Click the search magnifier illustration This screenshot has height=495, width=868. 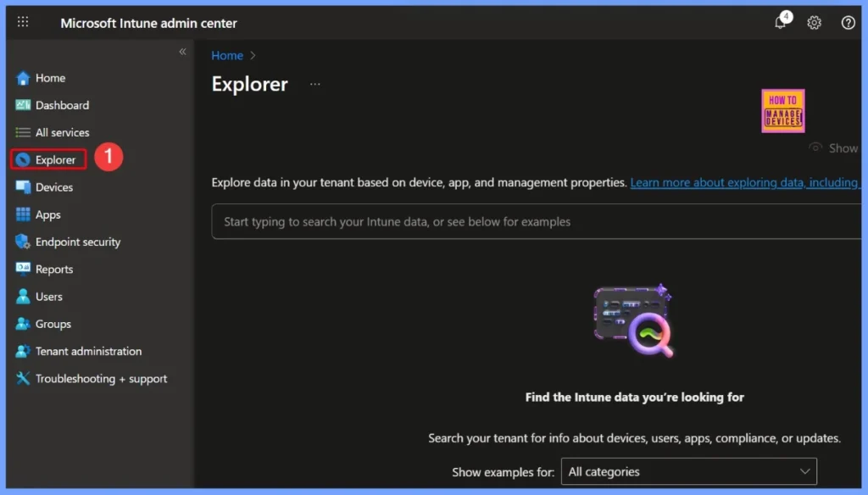tap(634, 321)
